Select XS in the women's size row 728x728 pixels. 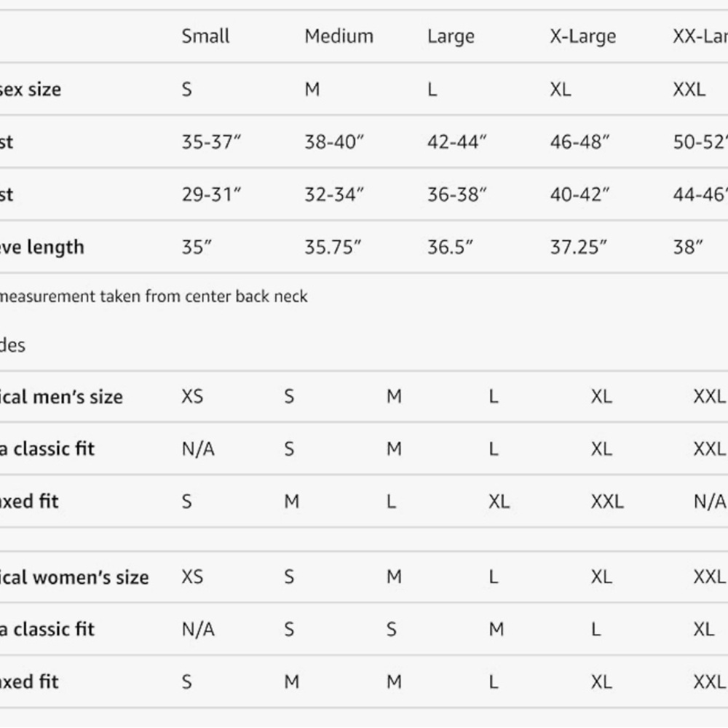pyautogui.click(x=192, y=577)
